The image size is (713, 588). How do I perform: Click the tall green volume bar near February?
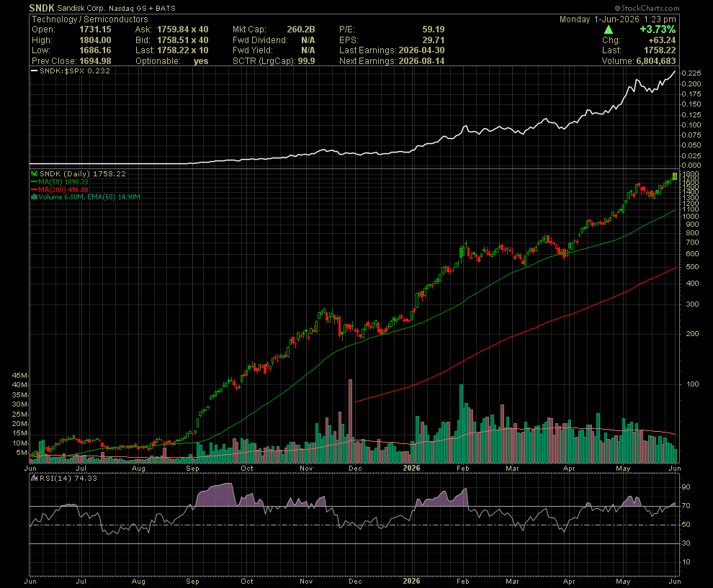(462, 424)
